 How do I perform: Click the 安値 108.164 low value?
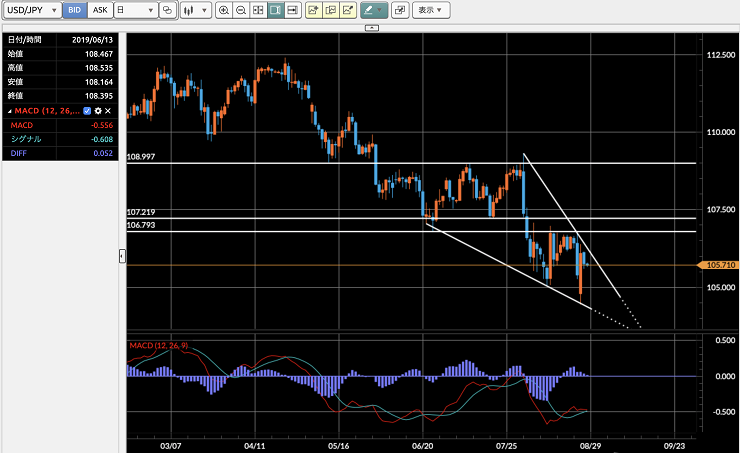(99, 82)
